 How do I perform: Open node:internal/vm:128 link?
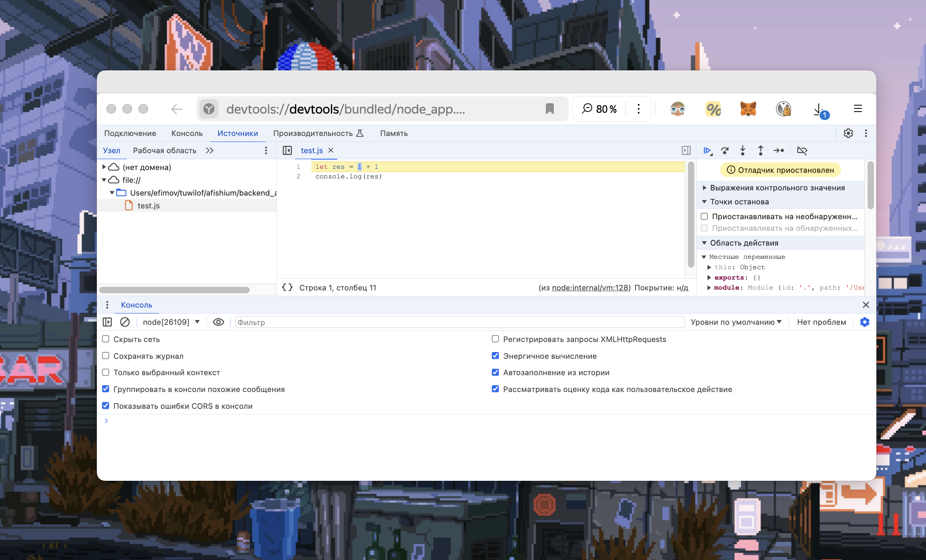[x=590, y=288]
